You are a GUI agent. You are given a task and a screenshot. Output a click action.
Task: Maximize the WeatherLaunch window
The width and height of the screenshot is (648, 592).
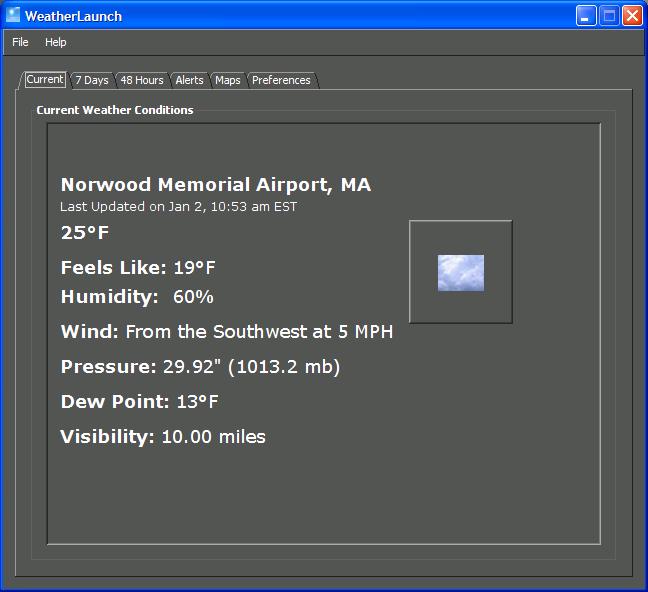(609, 16)
